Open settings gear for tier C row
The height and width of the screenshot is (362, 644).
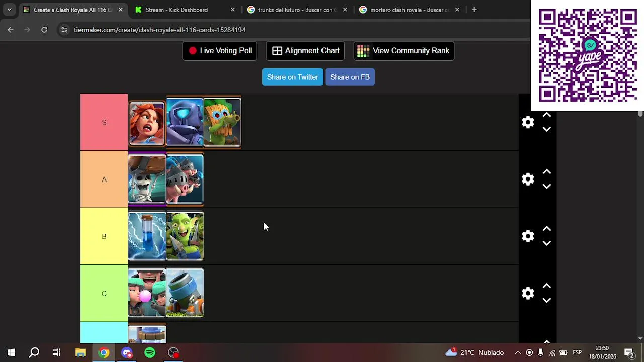tap(528, 293)
